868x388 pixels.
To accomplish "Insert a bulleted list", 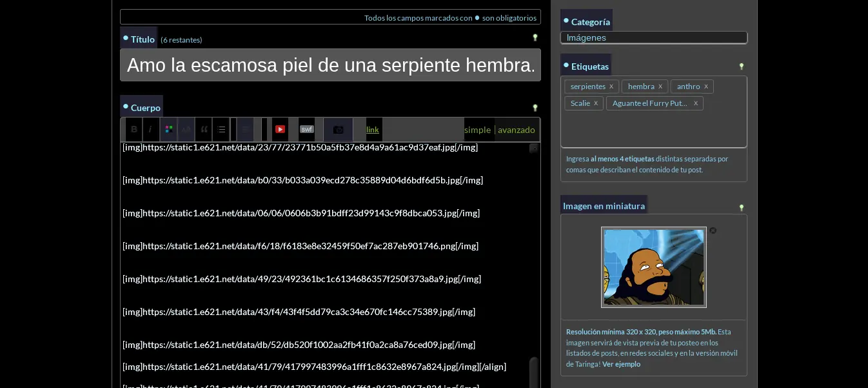I will coord(221,129).
